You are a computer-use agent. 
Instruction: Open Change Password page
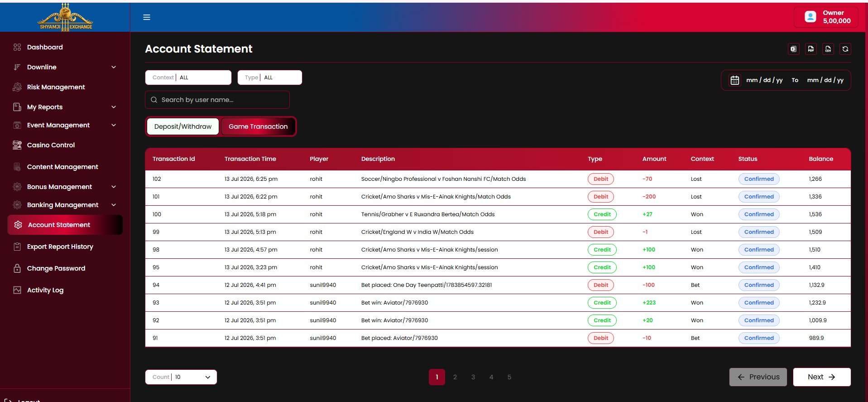tap(56, 268)
